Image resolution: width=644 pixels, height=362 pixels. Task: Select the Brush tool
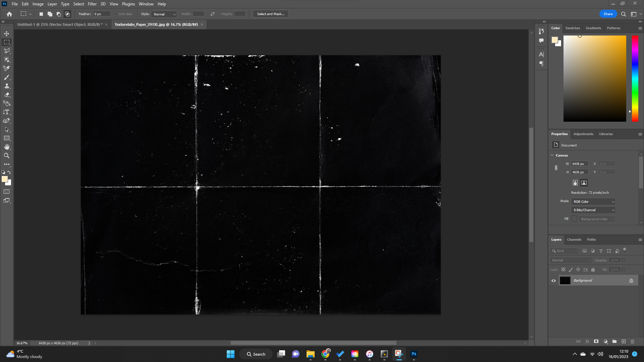(7, 77)
